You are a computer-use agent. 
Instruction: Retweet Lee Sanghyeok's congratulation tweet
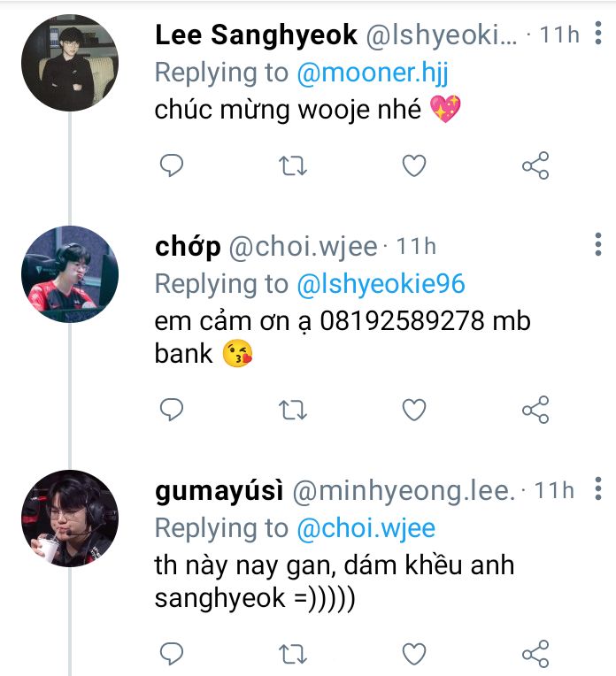pos(293,165)
